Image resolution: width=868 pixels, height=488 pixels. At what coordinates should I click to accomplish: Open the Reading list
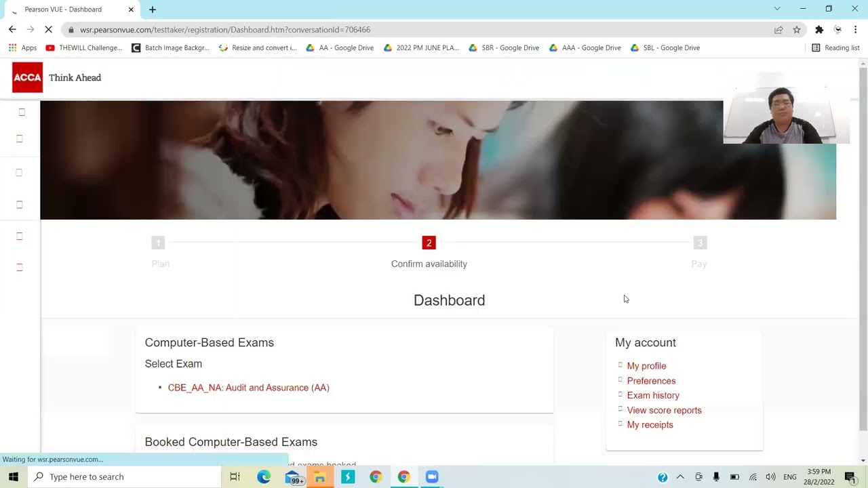click(835, 48)
